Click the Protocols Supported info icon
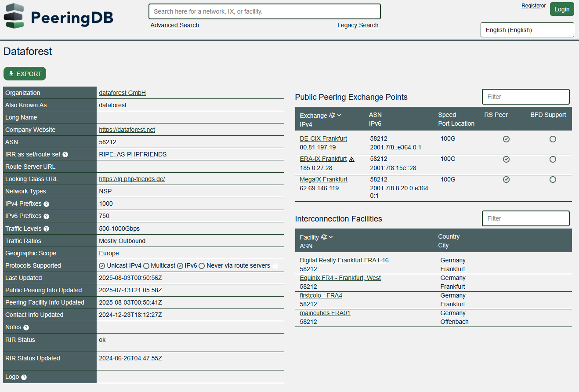This screenshot has height=392, width=579. pyautogui.click(x=275, y=265)
